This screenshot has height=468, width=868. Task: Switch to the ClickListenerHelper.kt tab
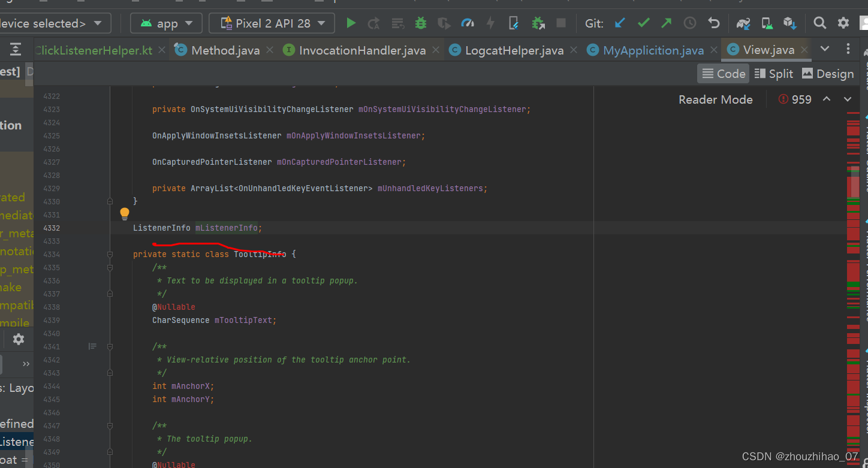coord(94,50)
